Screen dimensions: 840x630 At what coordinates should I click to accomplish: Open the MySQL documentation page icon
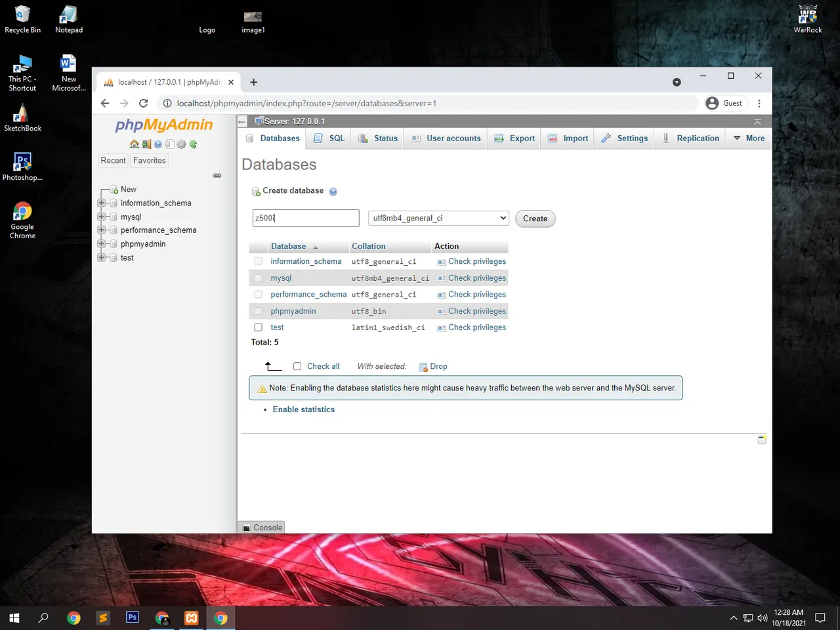pyautogui.click(x=169, y=144)
